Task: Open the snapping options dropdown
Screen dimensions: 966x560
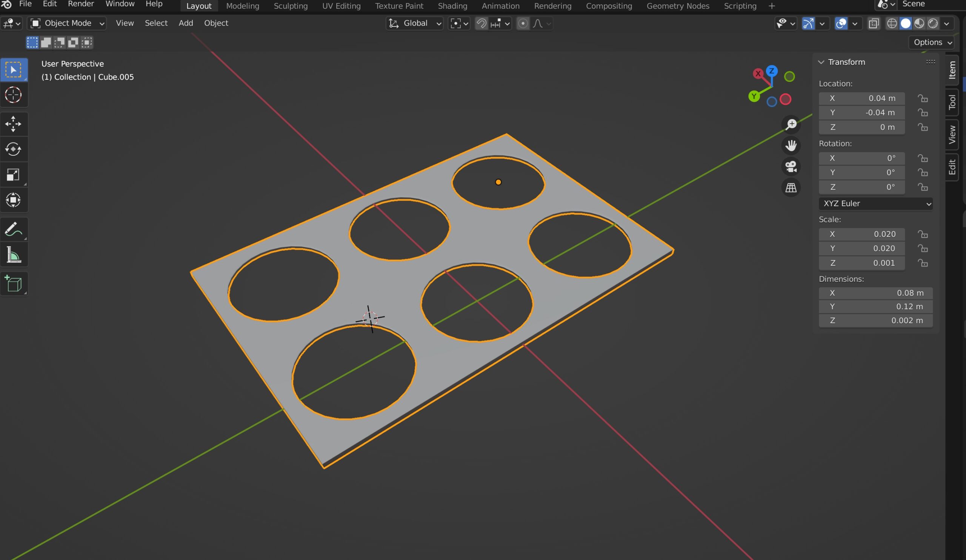Action: (x=500, y=23)
